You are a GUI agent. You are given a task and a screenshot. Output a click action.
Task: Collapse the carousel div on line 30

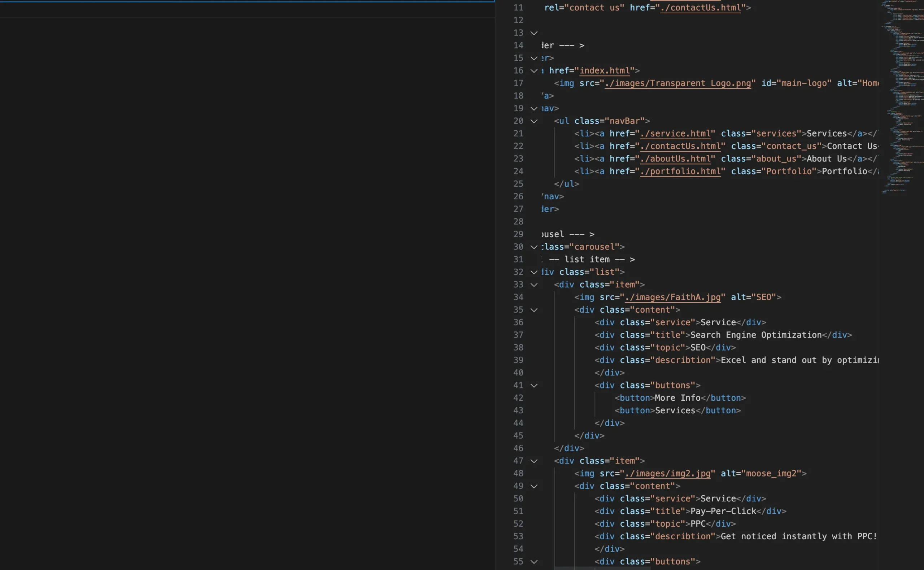click(534, 247)
